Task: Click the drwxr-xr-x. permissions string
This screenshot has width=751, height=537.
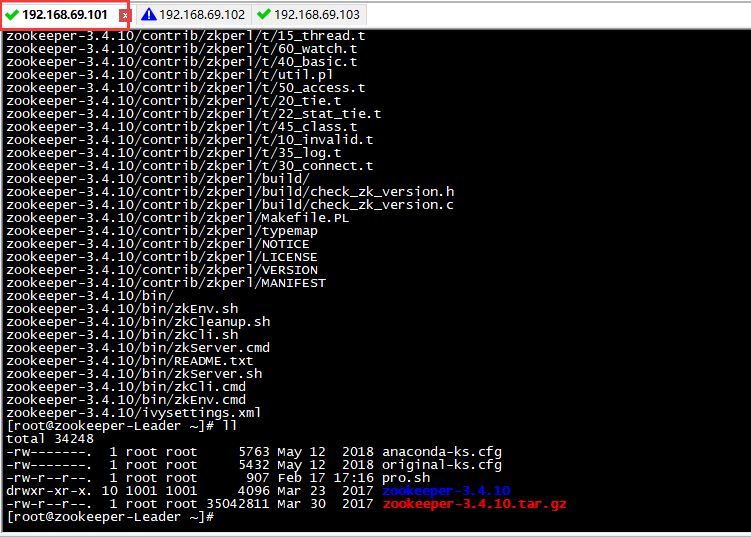Action: [x=49, y=491]
